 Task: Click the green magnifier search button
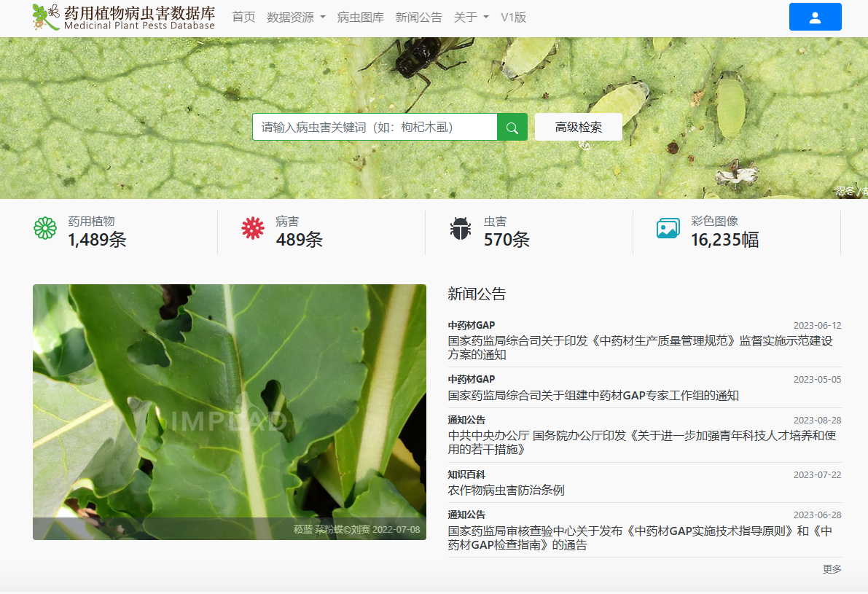coord(512,128)
